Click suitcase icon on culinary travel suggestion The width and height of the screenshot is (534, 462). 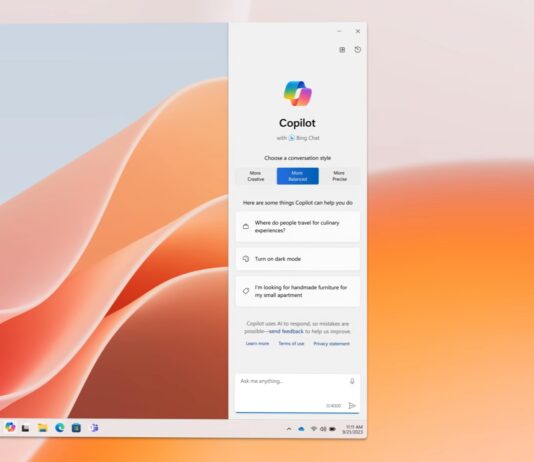point(246,226)
